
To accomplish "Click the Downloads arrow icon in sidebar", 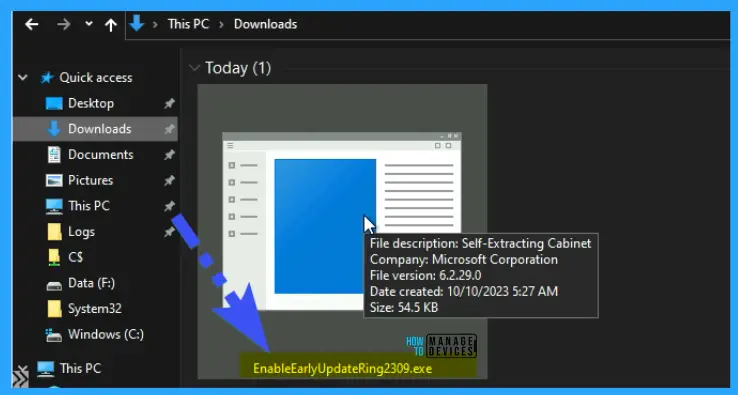I will (x=54, y=129).
